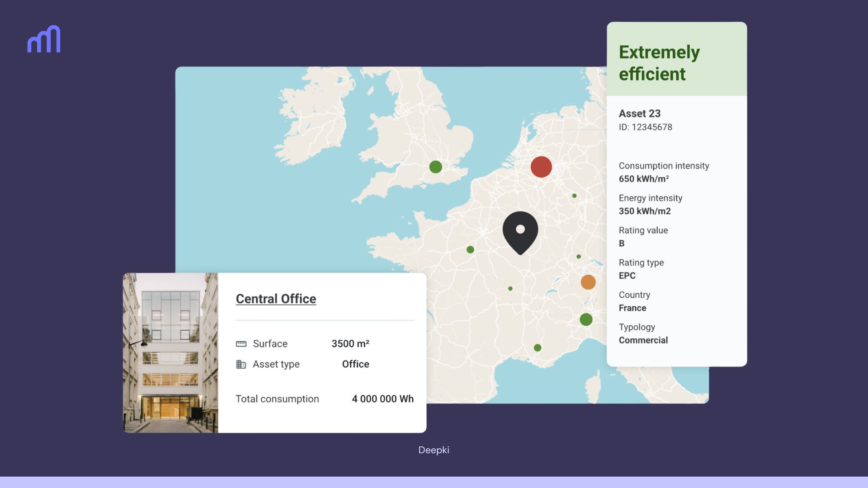Click the Total consumption 4 000 000 Wh value
This screenshot has width=868, height=488.
[382, 399]
